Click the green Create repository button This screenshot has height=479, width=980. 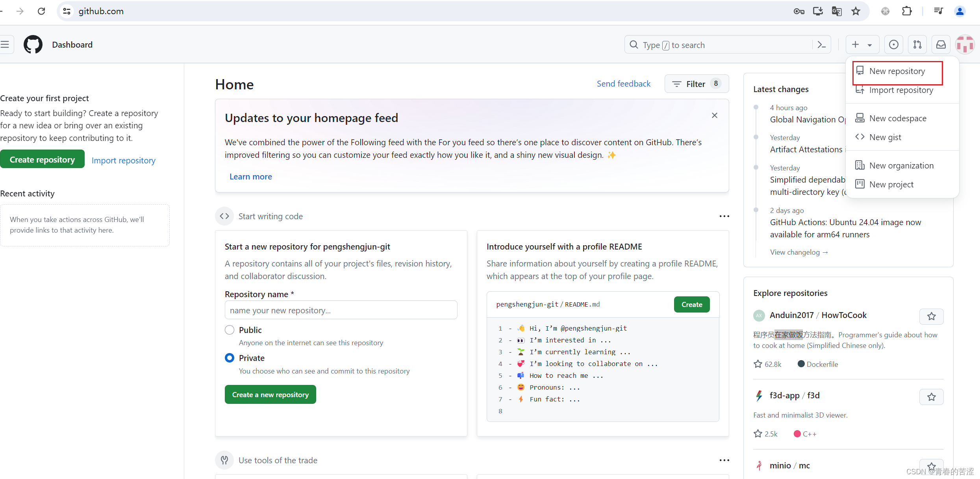pyautogui.click(x=42, y=159)
